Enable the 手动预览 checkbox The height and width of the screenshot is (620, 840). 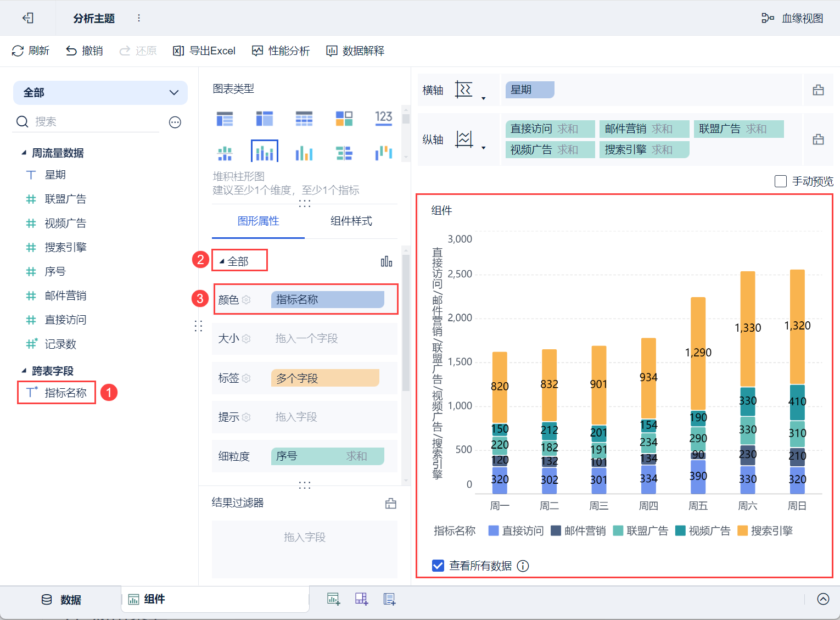(780, 181)
